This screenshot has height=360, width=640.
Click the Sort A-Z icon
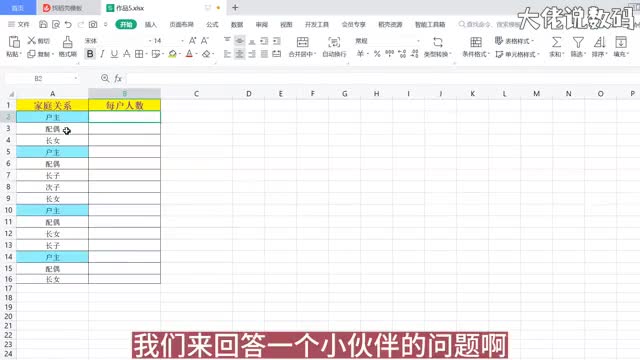click(x=599, y=42)
